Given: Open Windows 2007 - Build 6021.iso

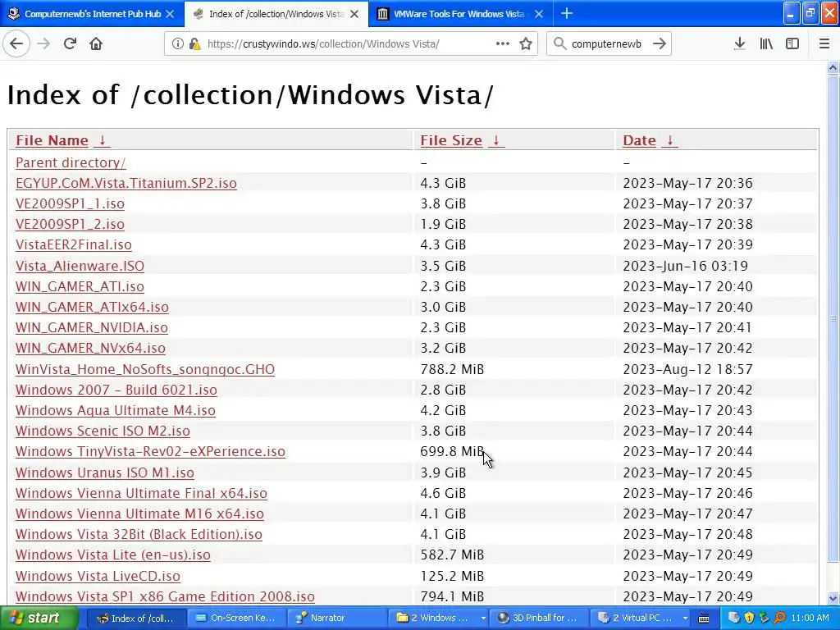Looking at the screenshot, I should tap(116, 390).
